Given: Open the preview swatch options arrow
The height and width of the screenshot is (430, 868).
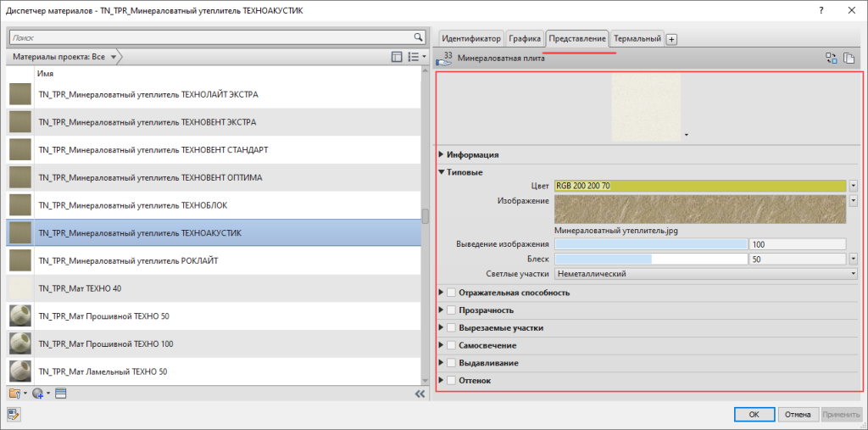Looking at the screenshot, I should [x=687, y=135].
